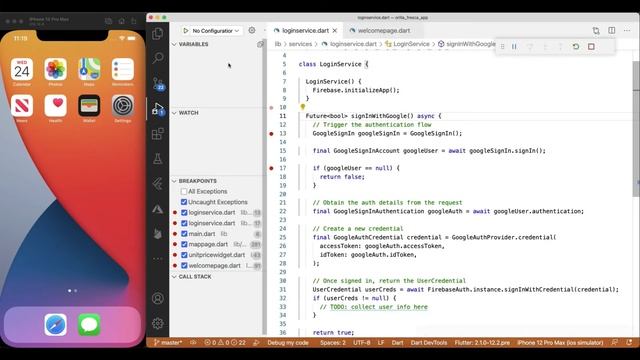Open the Run and Debug view
The image size is (640, 360).
point(158,109)
